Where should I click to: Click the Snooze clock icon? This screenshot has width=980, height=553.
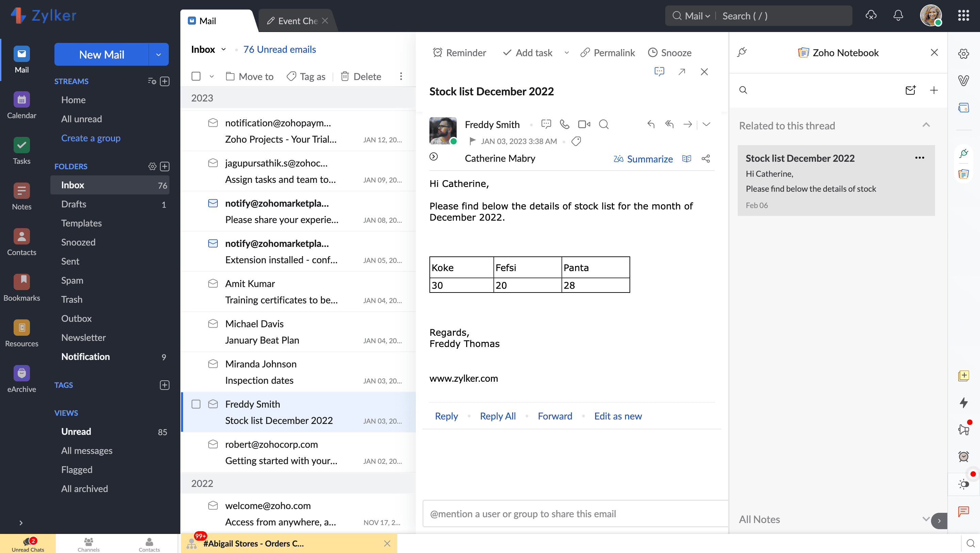coord(652,52)
